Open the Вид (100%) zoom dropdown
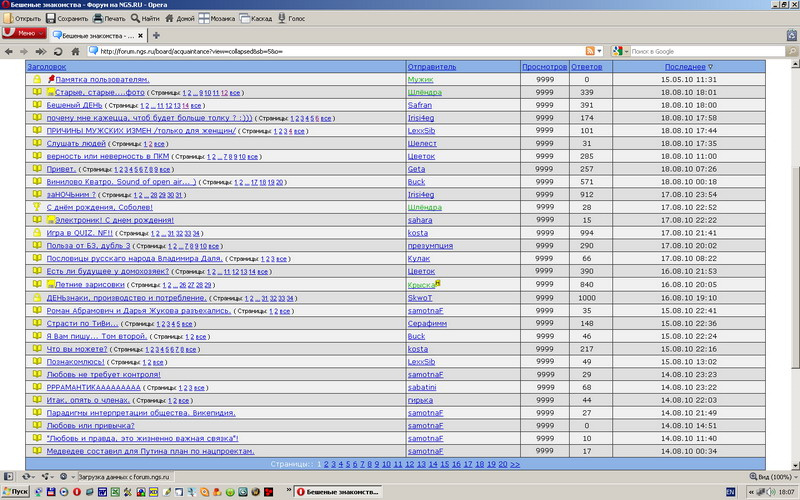Screen dimensions: 800x500 click(772, 477)
